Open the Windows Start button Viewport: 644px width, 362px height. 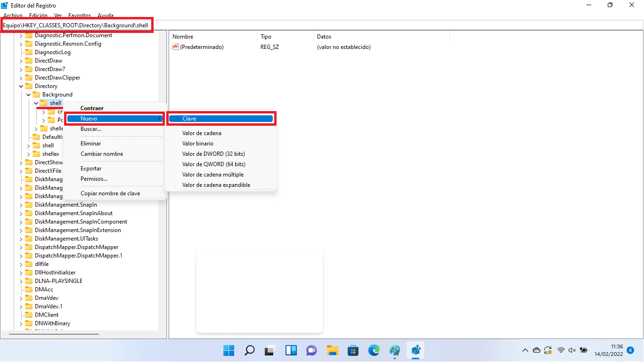pos(228,350)
